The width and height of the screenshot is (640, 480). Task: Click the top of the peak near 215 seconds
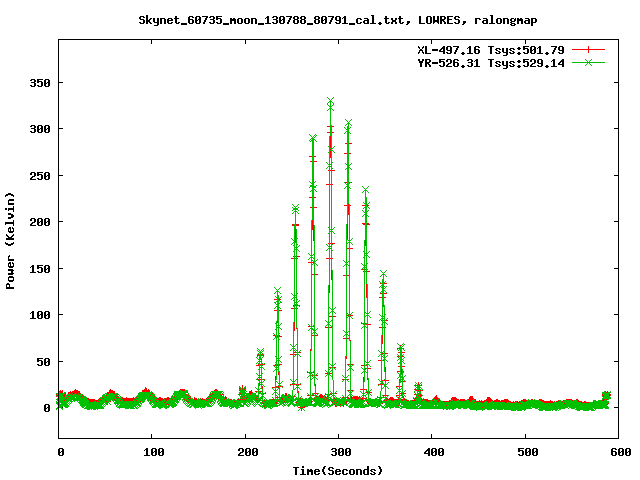pos(260,353)
